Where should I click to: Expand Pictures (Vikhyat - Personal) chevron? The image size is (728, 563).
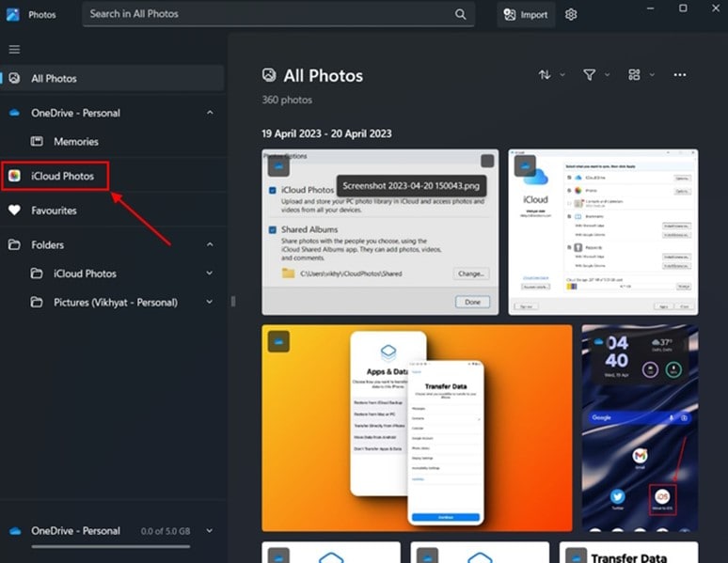(x=210, y=302)
